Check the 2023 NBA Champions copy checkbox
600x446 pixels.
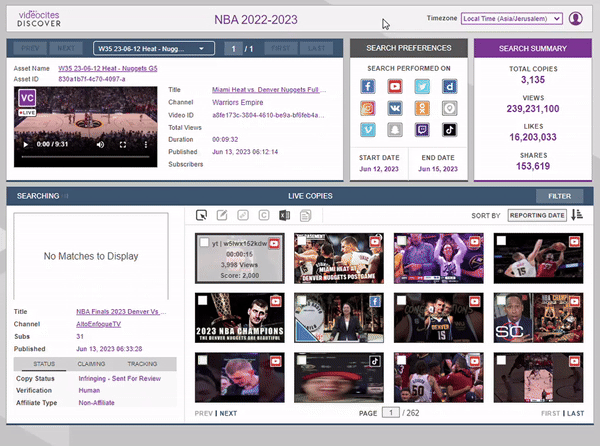point(202,300)
